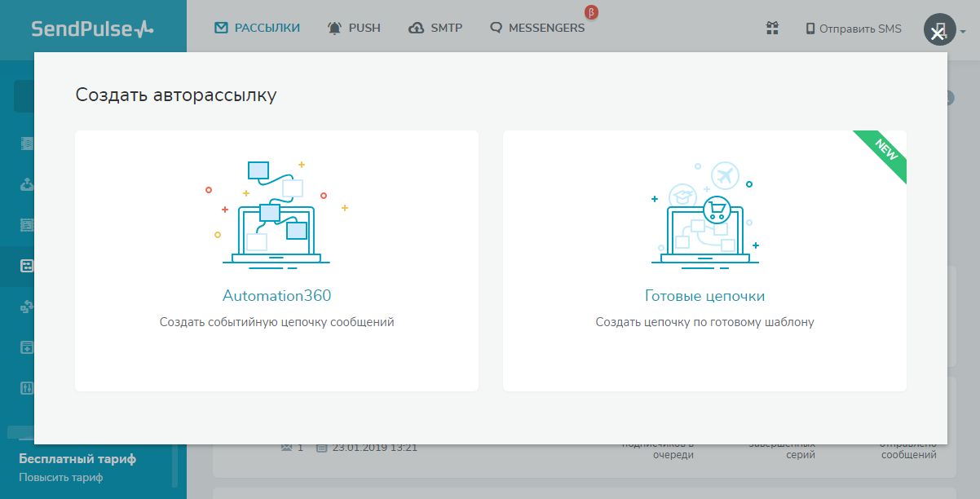This screenshot has height=499, width=980.
Task: Click Отправить SMS in the header
Action: (x=854, y=29)
